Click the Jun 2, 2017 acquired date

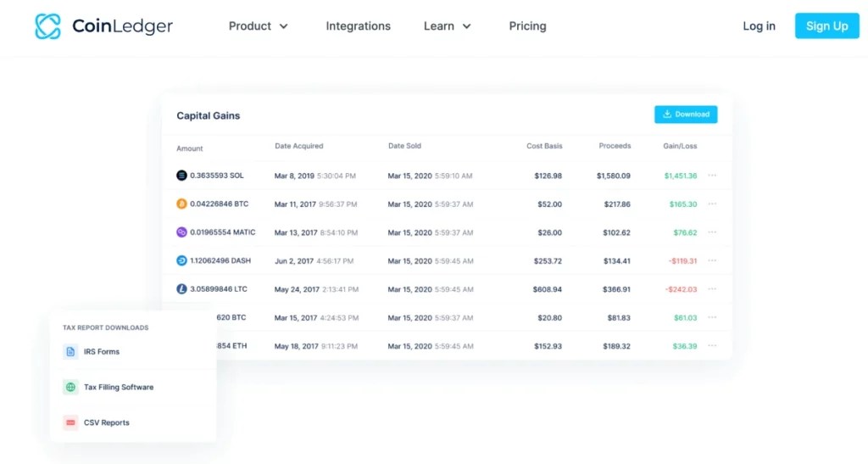(294, 260)
